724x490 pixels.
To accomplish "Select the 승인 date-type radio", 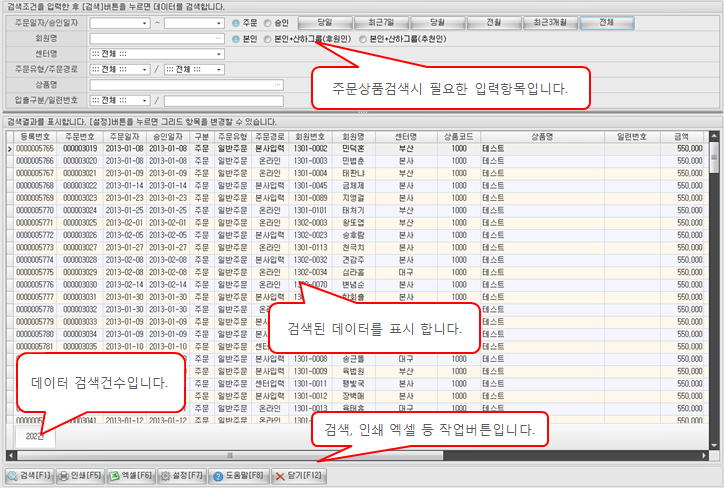I will tap(267, 23).
